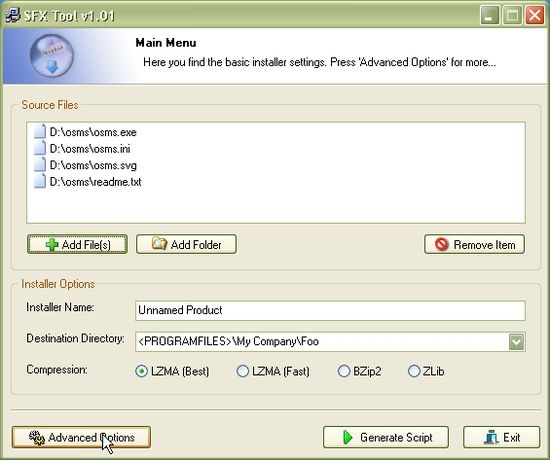Select LZMA (Best) compression
The image size is (550, 460).
(x=141, y=371)
